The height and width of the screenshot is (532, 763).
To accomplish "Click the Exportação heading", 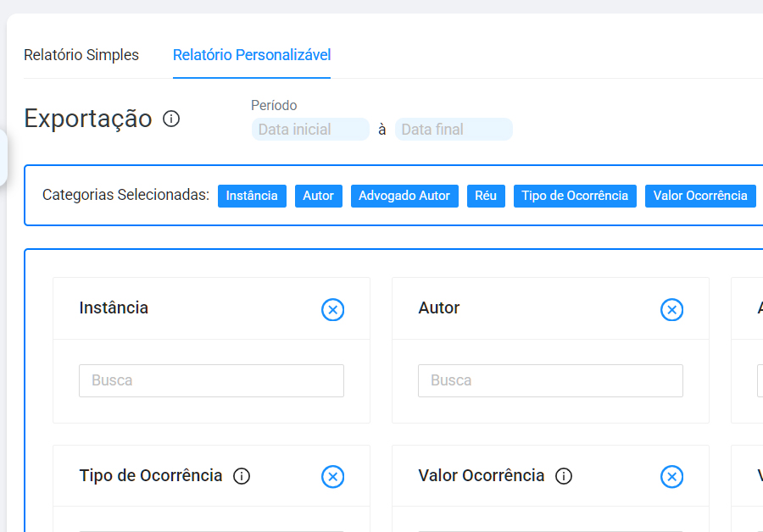I will click(88, 119).
